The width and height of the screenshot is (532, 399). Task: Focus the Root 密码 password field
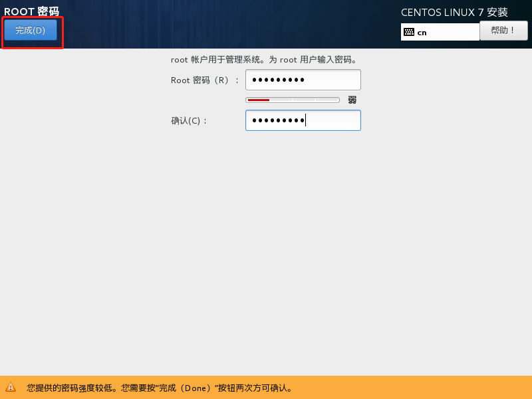(303, 80)
